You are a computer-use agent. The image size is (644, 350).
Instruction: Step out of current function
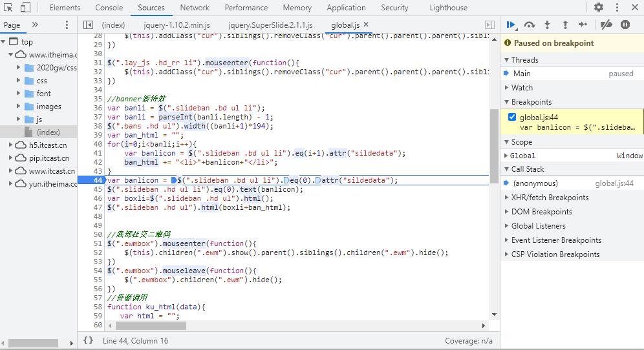point(565,25)
